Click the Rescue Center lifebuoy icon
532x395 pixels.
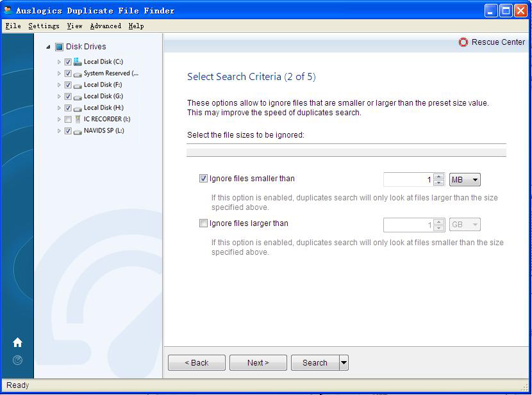point(463,42)
